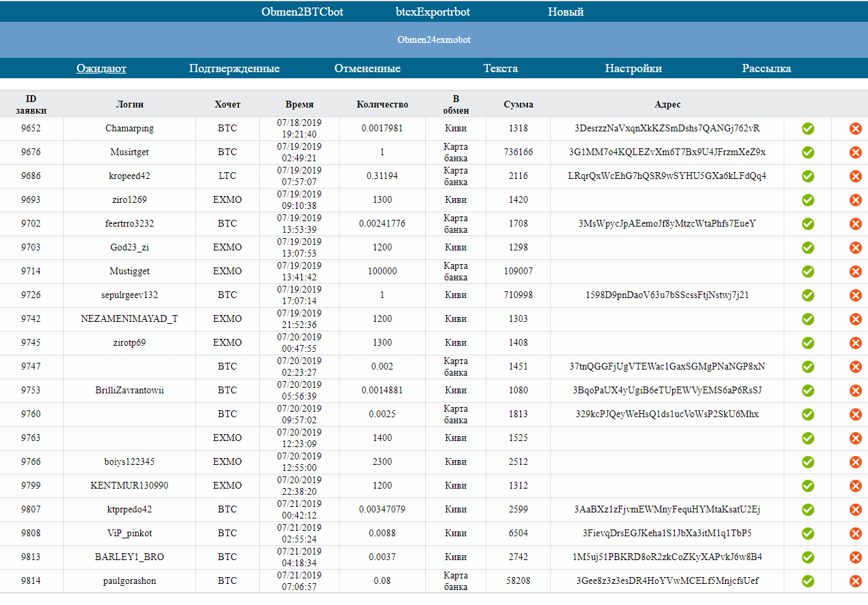Confirm kropeed42 LTC order 9686

[x=808, y=176]
